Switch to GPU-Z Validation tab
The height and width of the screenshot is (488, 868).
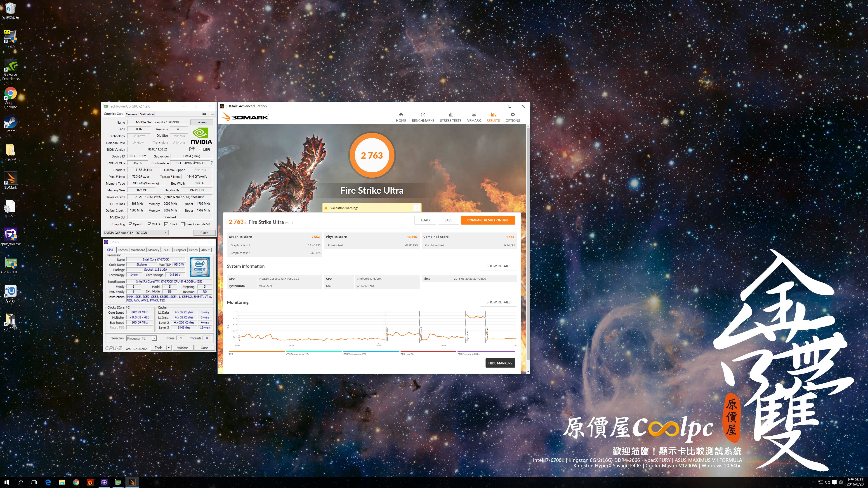(147, 114)
